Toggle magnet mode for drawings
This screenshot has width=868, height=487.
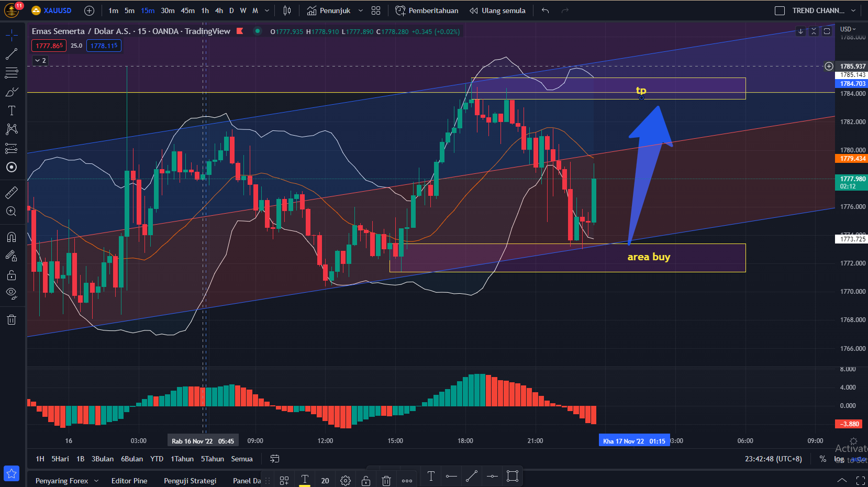(x=12, y=237)
